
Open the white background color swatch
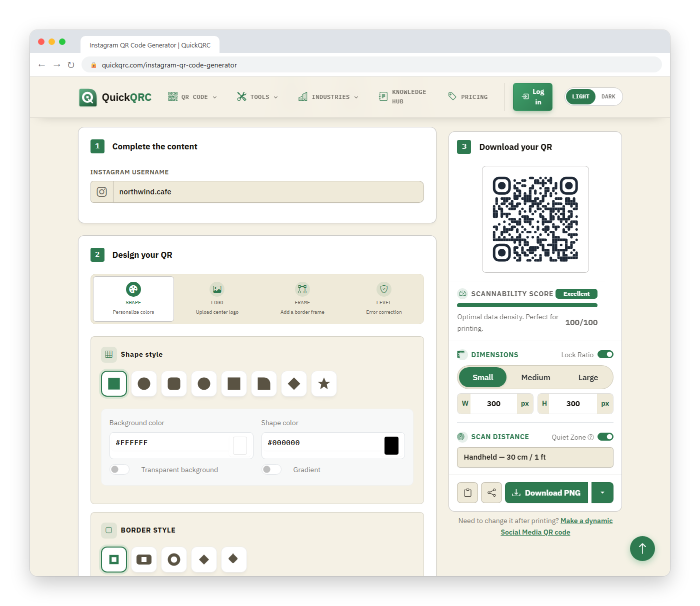[240, 446]
